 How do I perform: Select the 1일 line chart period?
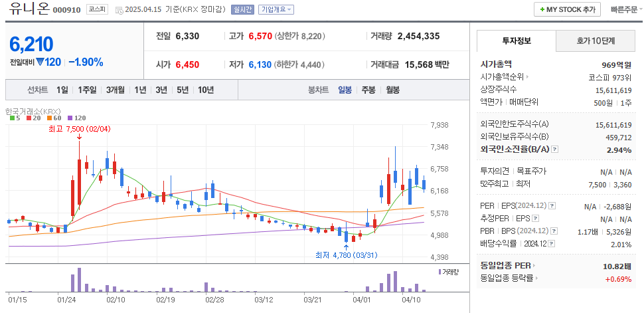pos(62,90)
